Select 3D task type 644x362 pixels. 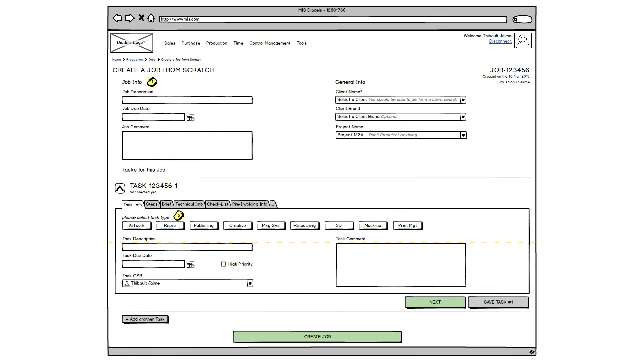click(x=339, y=226)
